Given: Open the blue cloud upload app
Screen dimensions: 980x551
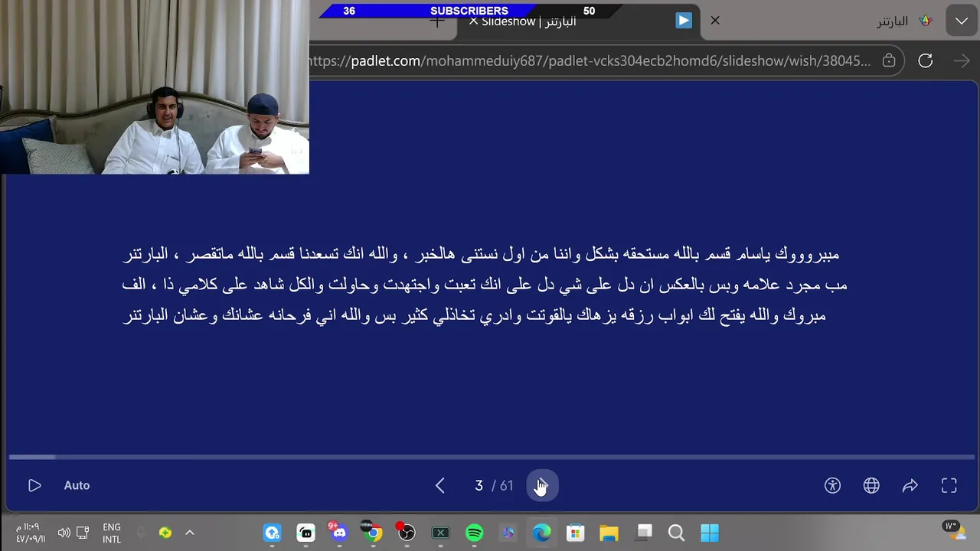Looking at the screenshot, I should click(x=272, y=533).
